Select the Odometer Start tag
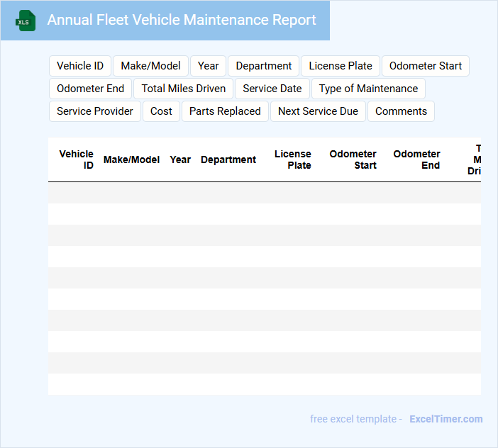The width and height of the screenshot is (498, 448). tap(426, 66)
